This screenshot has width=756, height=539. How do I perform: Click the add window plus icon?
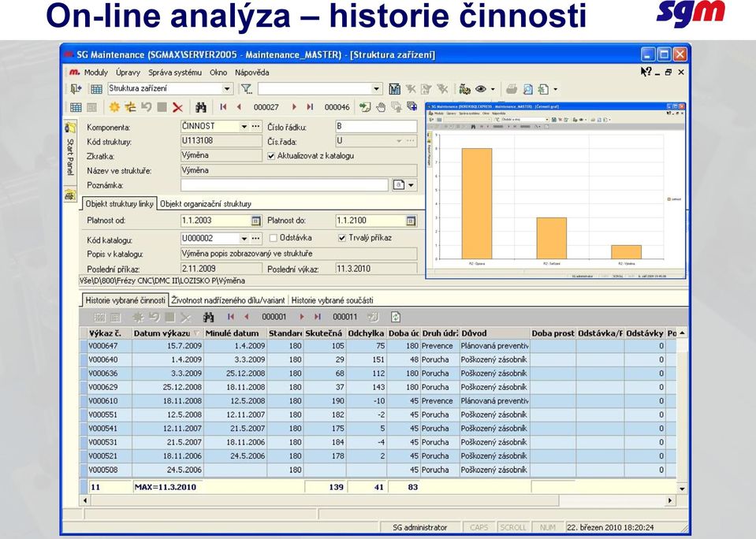[412, 106]
